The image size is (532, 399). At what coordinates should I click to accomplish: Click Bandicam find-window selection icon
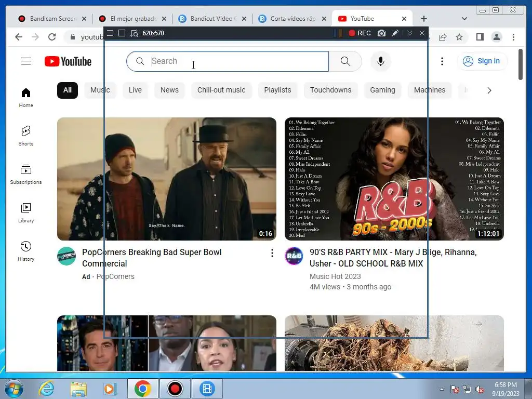coord(135,33)
